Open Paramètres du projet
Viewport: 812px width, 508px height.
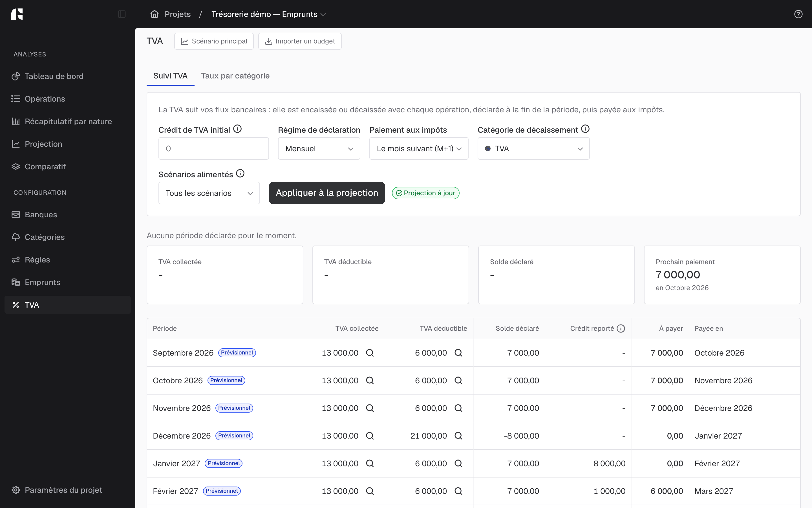(x=67, y=490)
